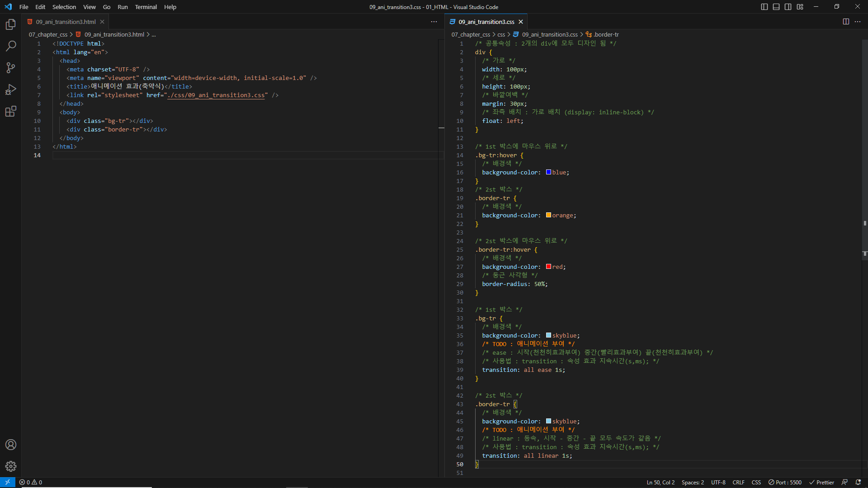Toggle the secondary side bar layout button
This screenshot has width=868, height=488.
788,7
